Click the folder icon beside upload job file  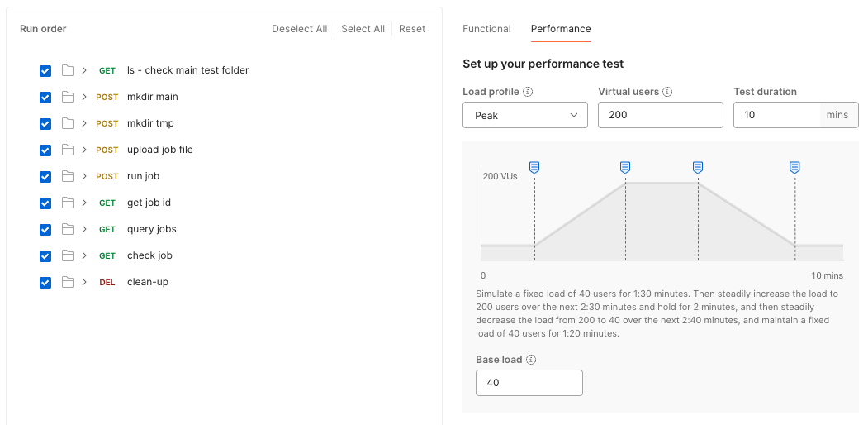click(x=68, y=150)
